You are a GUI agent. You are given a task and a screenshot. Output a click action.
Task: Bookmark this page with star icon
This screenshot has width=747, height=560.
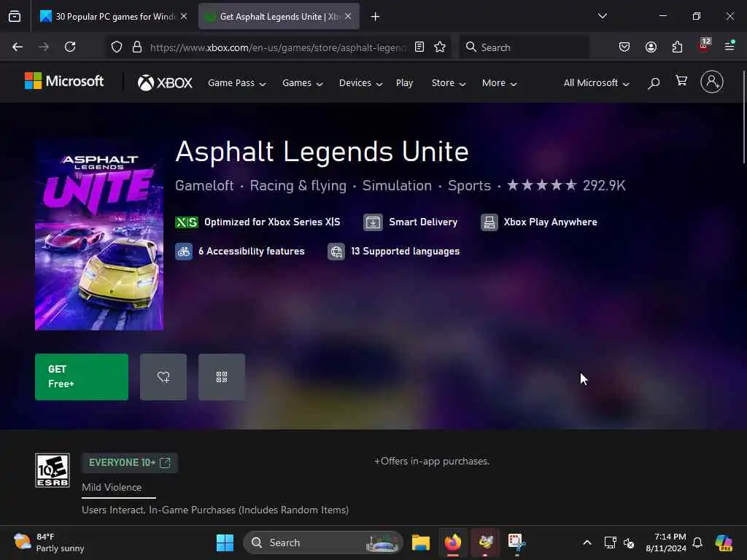440,47
